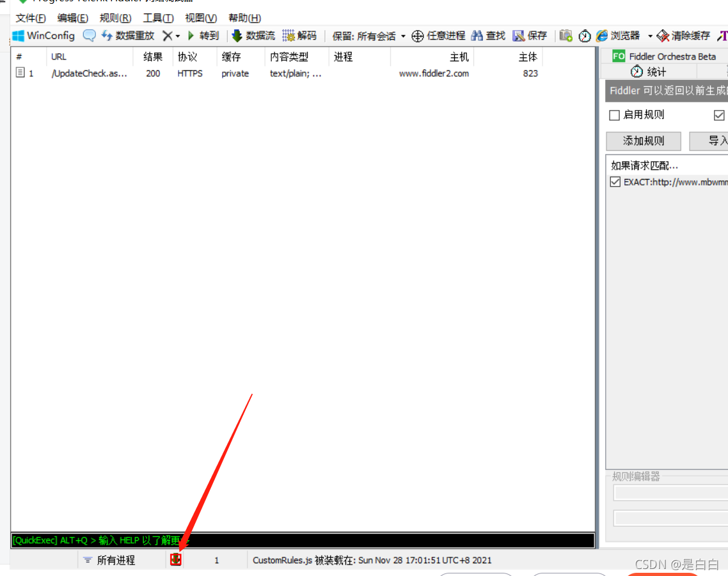Open the 工具(T) menu

[158, 18]
